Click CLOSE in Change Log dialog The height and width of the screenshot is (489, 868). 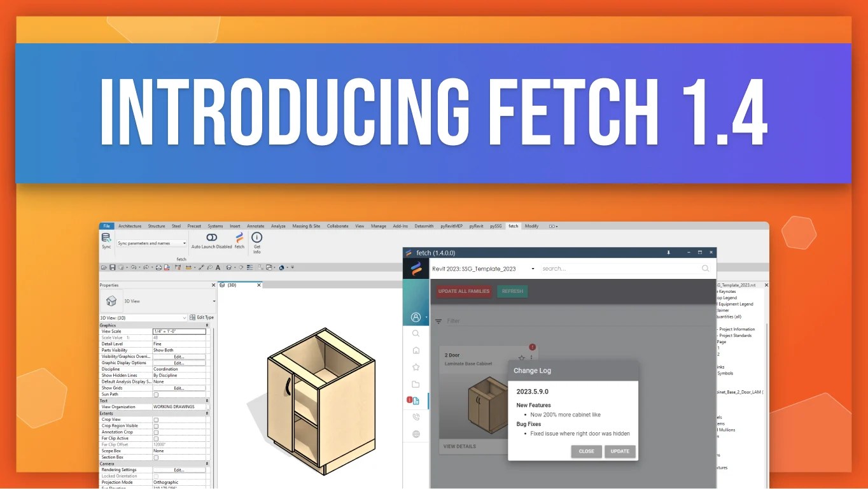coord(586,451)
